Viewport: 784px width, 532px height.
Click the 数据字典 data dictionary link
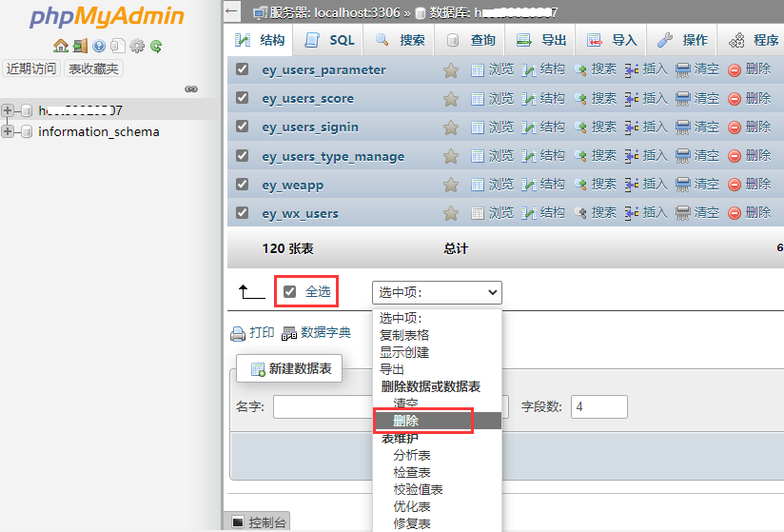point(317,333)
